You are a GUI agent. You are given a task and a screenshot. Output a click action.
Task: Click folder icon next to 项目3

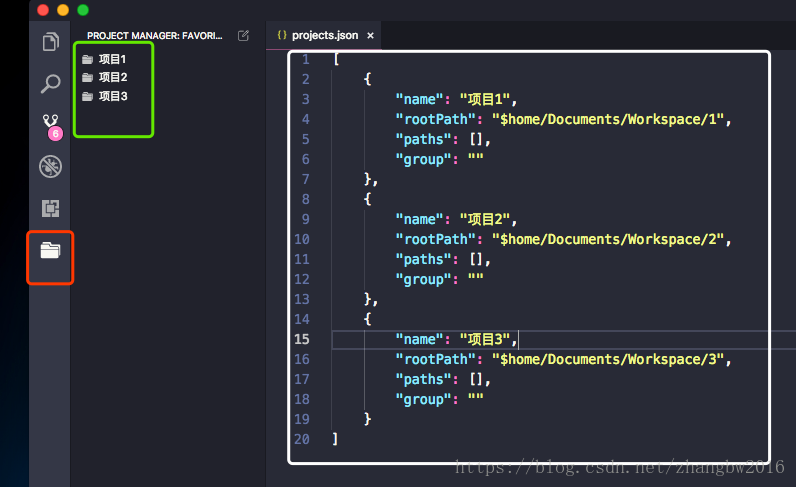[87, 96]
